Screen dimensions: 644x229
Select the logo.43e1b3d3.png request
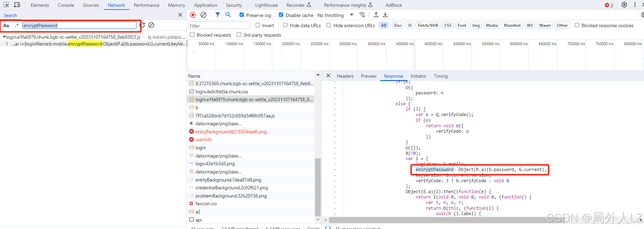tap(215, 164)
